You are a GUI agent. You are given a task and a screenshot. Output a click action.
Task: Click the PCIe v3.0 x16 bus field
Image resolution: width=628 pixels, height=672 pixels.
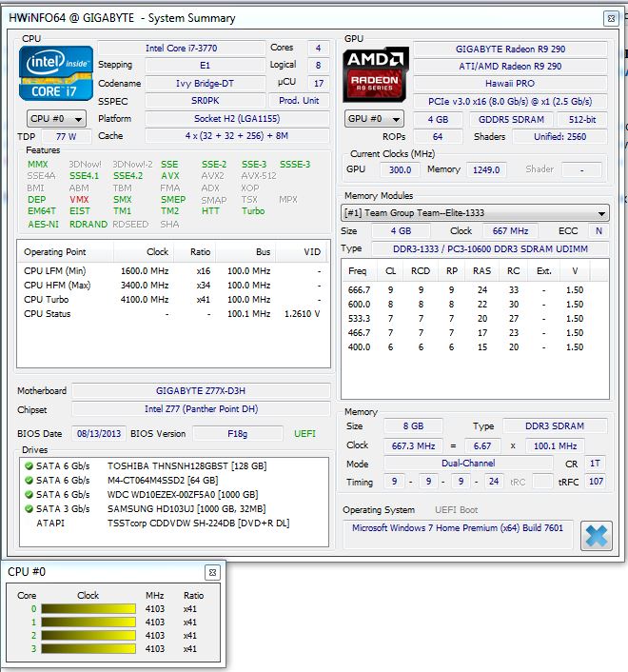point(510,102)
